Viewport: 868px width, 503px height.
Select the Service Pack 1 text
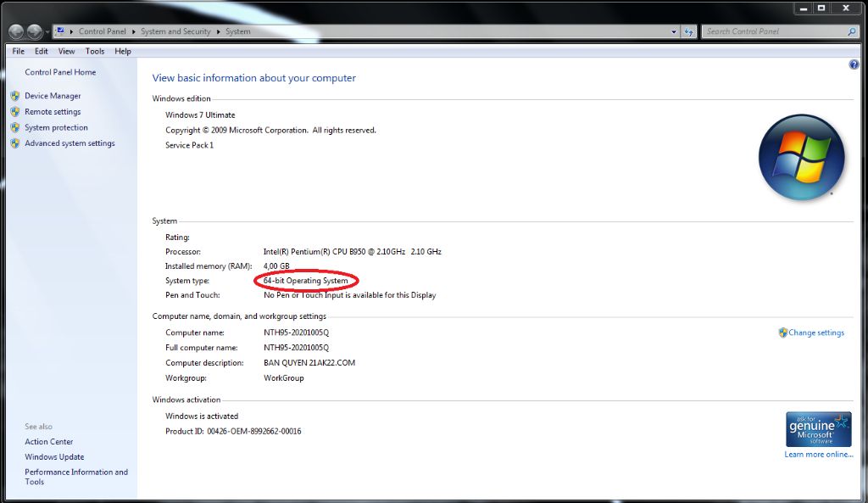(189, 145)
